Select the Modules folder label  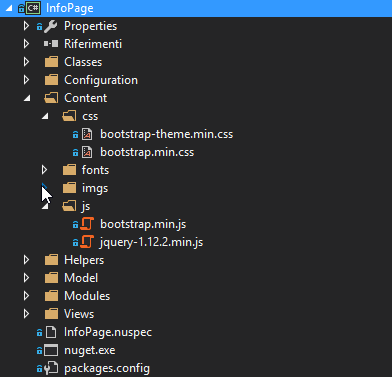(87, 296)
